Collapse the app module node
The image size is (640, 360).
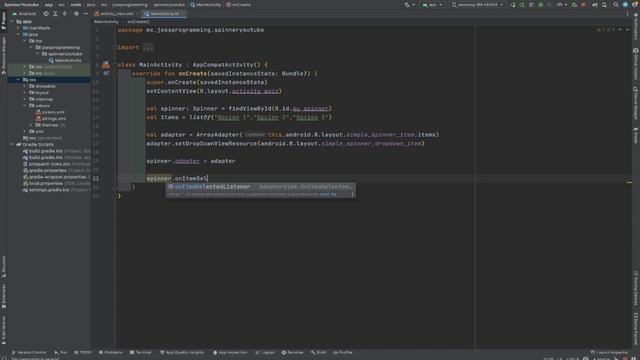[13, 22]
